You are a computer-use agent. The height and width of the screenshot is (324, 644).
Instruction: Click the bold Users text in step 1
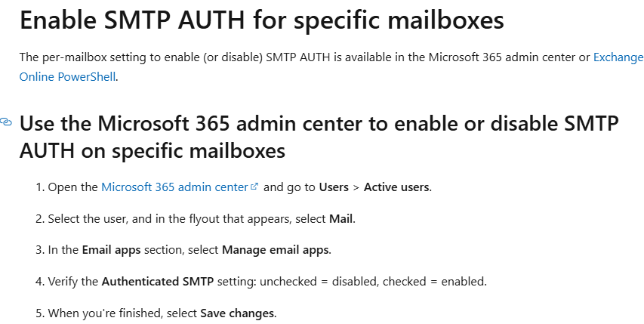pyautogui.click(x=334, y=187)
